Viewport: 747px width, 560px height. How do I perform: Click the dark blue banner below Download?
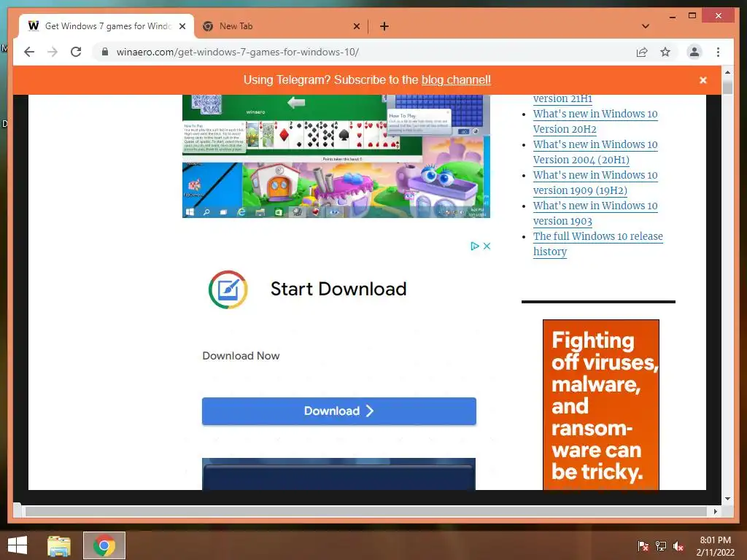tap(338, 474)
